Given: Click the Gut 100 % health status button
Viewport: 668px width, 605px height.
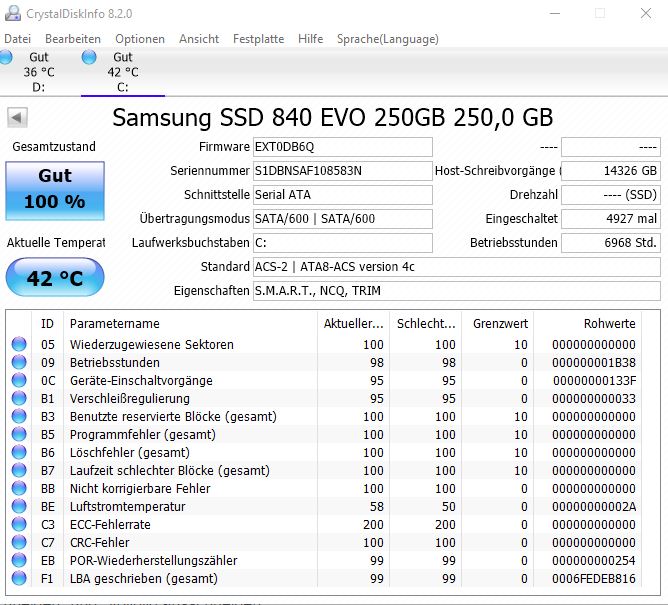Looking at the screenshot, I should tap(55, 190).
